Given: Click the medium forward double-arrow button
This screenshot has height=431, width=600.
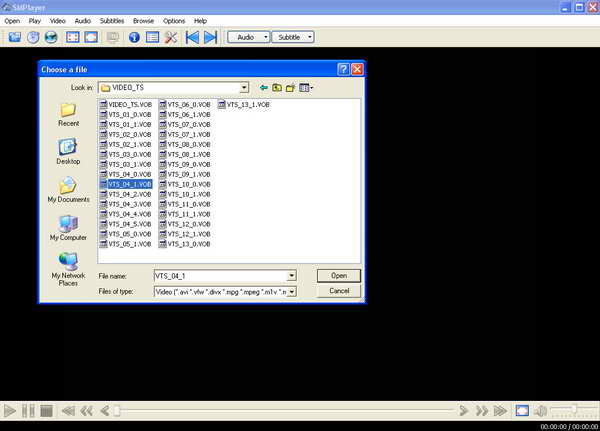Looking at the screenshot, I should [482, 411].
